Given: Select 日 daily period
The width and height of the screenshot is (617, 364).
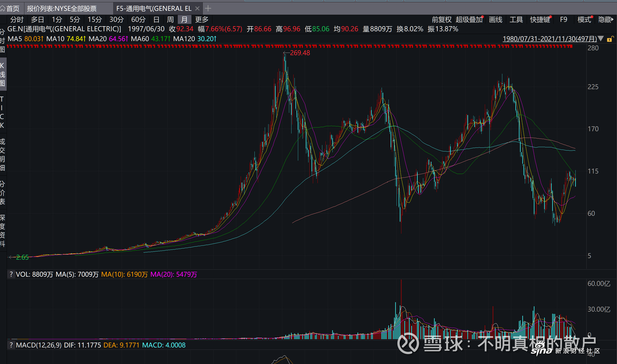Looking at the screenshot, I should click(x=156, y=19).
